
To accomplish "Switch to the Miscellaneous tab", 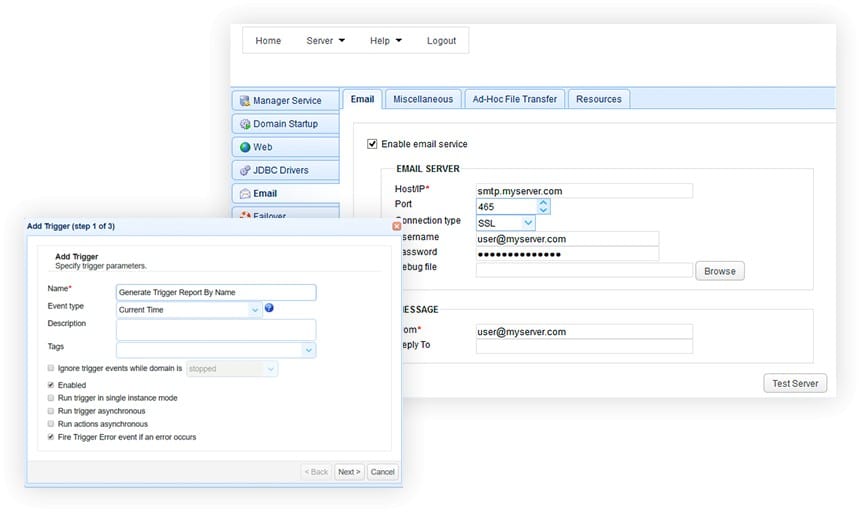I will pos(423,99).
